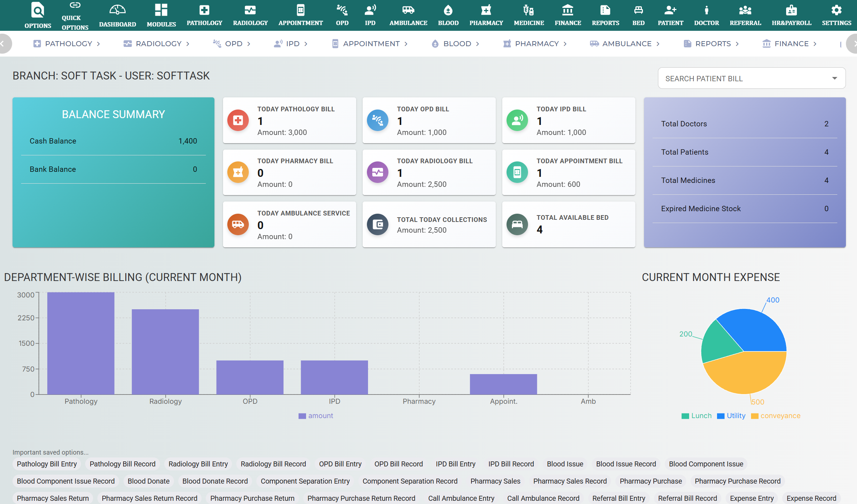Viewport: 857px width, 504px height.
Task: Open the Search Patient Bill dropdown
Action: [x=751, y=78]
